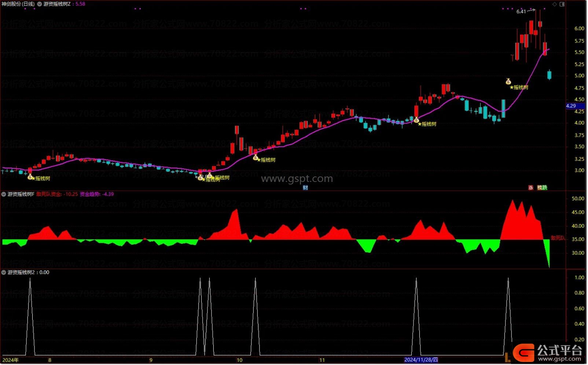
Task: Click month 11 on the time axis
Action: [x=322, y=360]
